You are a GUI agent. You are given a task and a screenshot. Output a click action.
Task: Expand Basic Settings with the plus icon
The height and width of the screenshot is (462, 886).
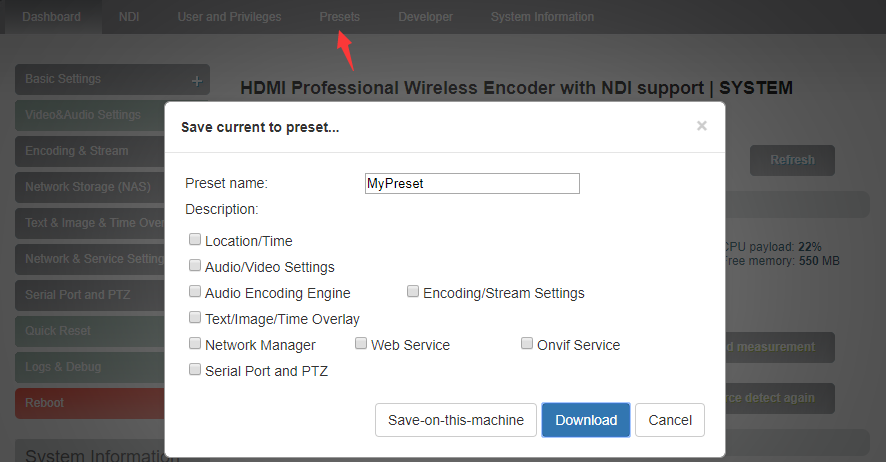197,81
